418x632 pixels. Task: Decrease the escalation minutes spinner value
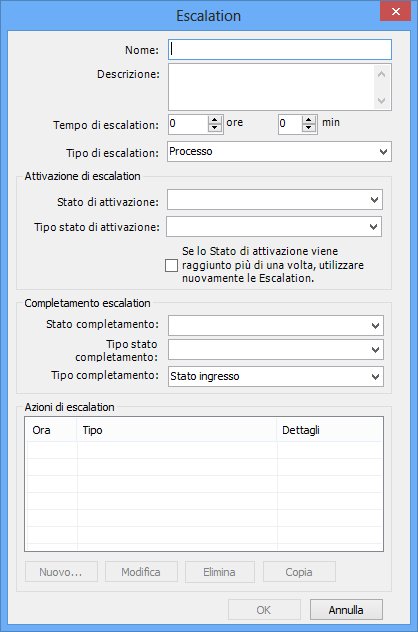(x=309, y=128)
